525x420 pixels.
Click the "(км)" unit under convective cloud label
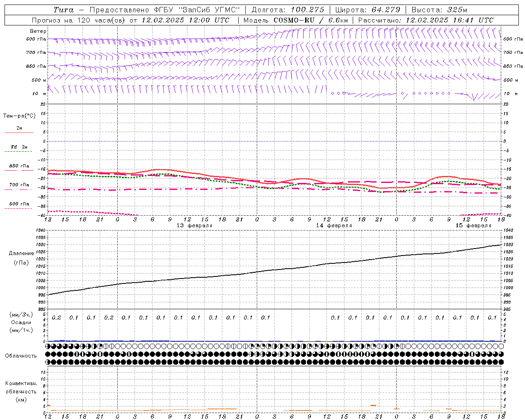(21, 399)
